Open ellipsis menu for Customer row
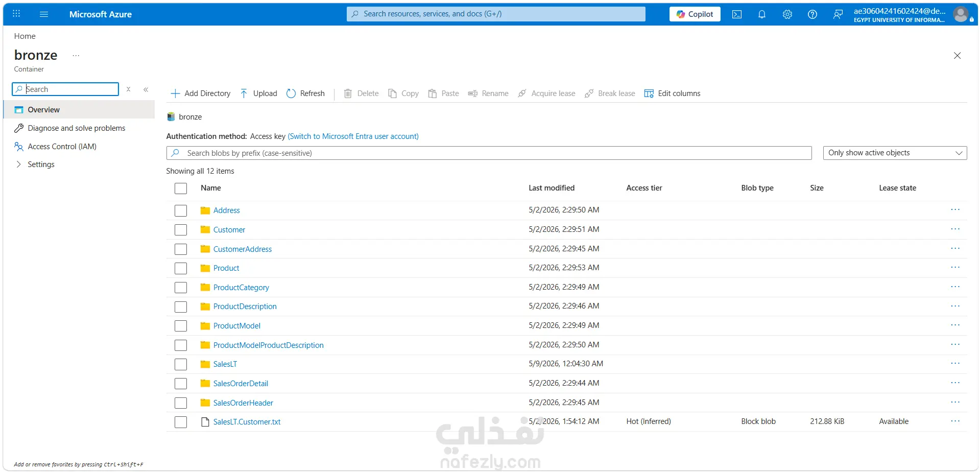The height and width of the screenshot is (472, 980). point(955,229)
